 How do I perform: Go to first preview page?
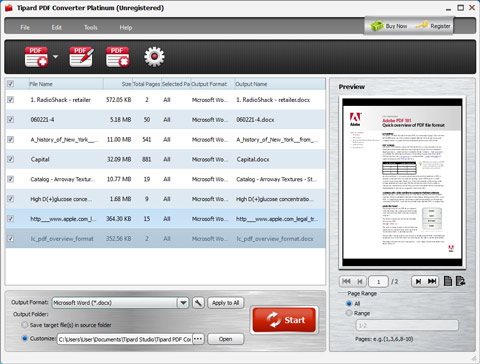click(x=346, y=281)
